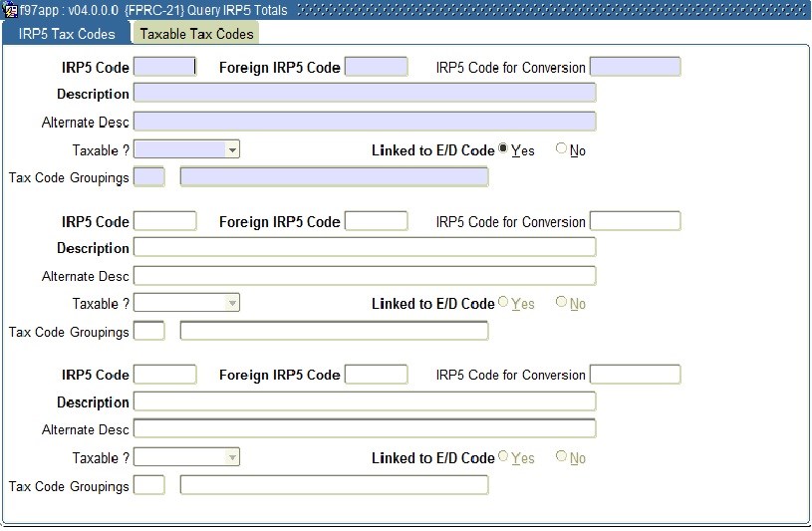Focus the second record's IRP5 Code field
The image size is (812, 531).
164,221
